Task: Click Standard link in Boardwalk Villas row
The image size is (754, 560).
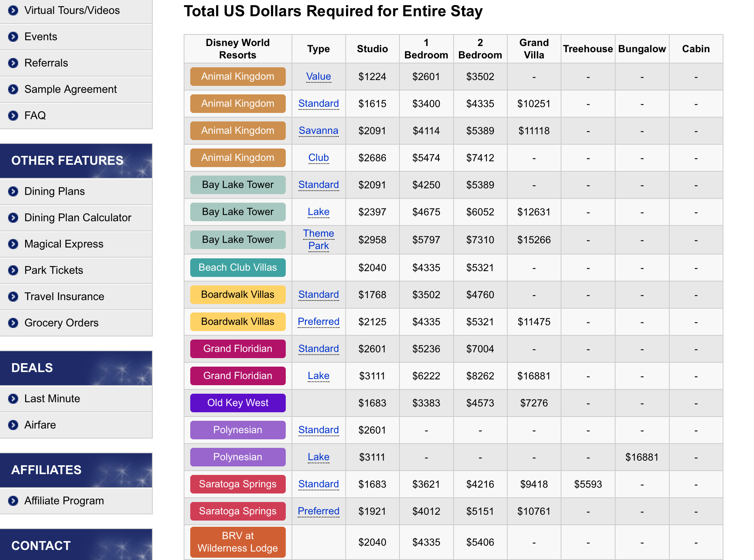Action: tap(319, 295)
